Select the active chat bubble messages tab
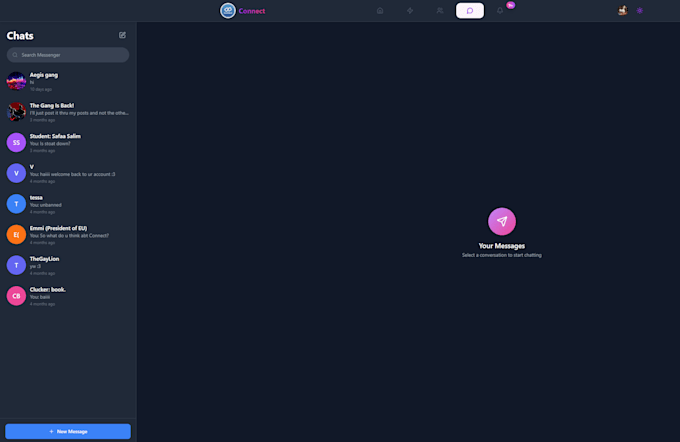This screenshot has width=680, height=442. pos(470,11)
